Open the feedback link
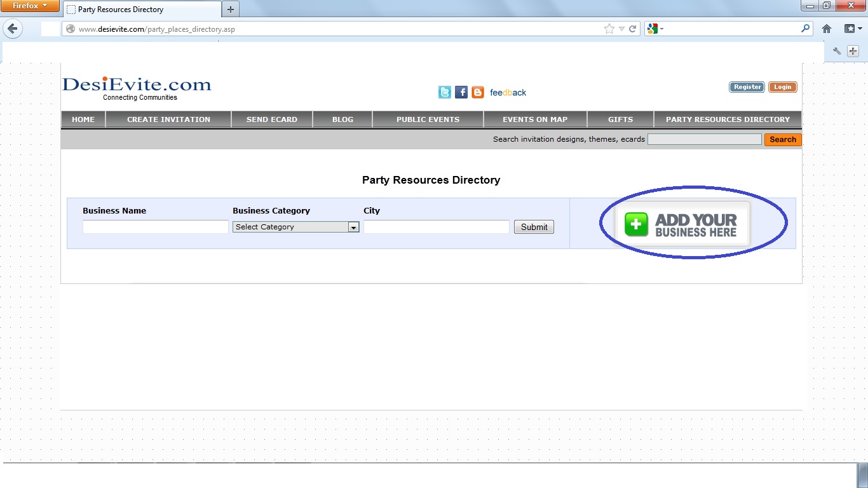Viewport: 868px width, 488px height. pos(508,93)
